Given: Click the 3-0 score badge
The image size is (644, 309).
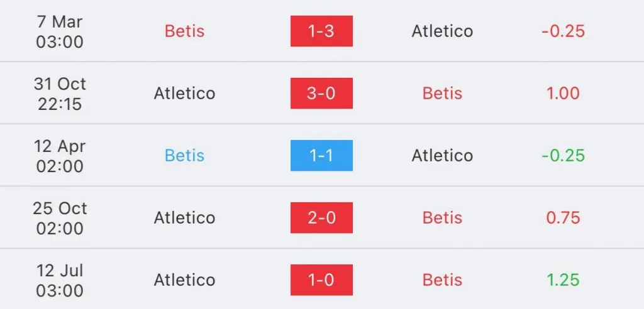Looking at the screenshot, I should 321,93.
